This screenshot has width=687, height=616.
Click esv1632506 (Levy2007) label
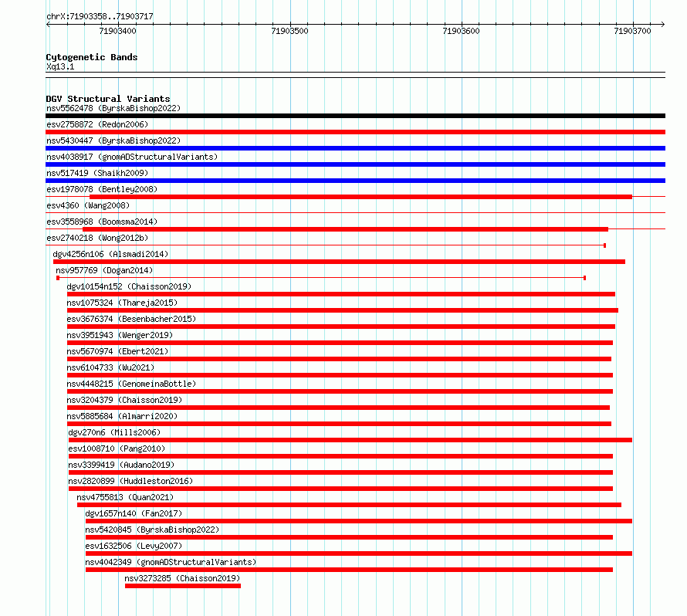pyautogui.click(x=134, y=546)
